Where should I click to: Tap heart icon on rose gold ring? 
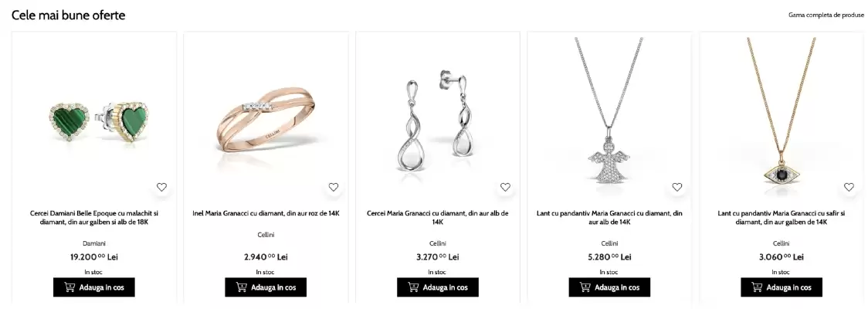click(334, 187)
